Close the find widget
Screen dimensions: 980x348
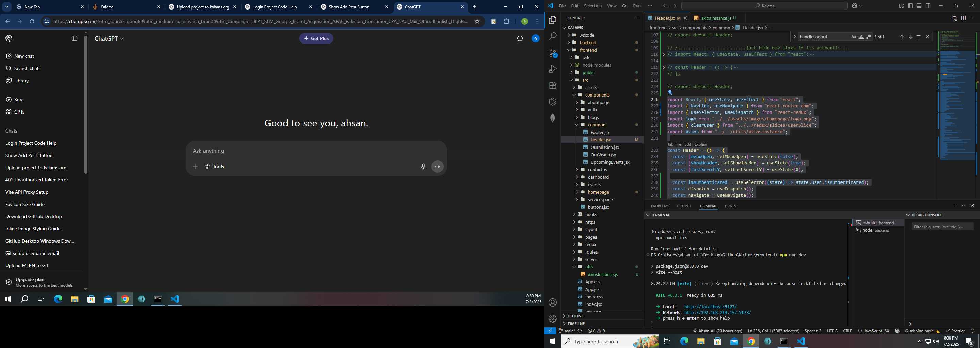(x=927, y=37)
